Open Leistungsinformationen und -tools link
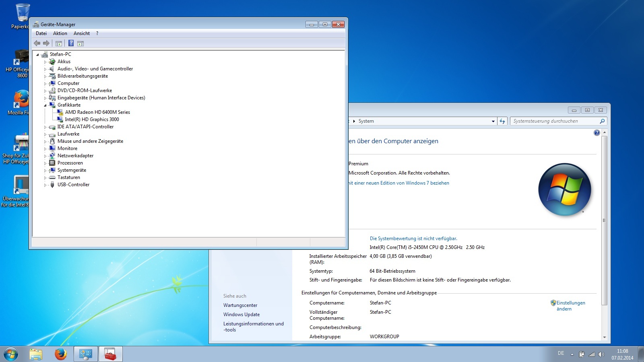The image size is (644, 362). 254,327
